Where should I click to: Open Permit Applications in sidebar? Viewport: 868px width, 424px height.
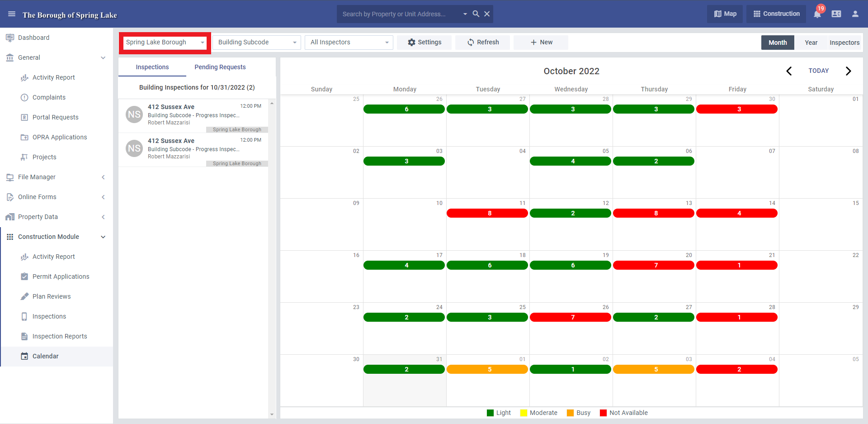coord(61,276)
